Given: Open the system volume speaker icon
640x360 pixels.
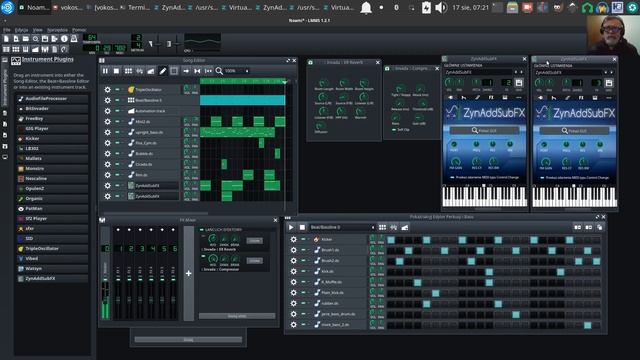Looking at the screenshot, I should tap(440, 8).
